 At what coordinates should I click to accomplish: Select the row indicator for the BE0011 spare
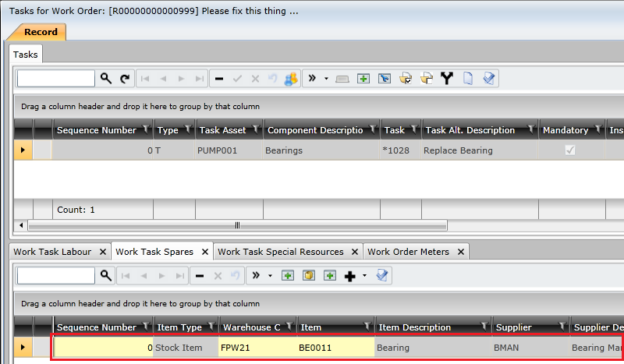pyautogui.click(x=23, y=347)
